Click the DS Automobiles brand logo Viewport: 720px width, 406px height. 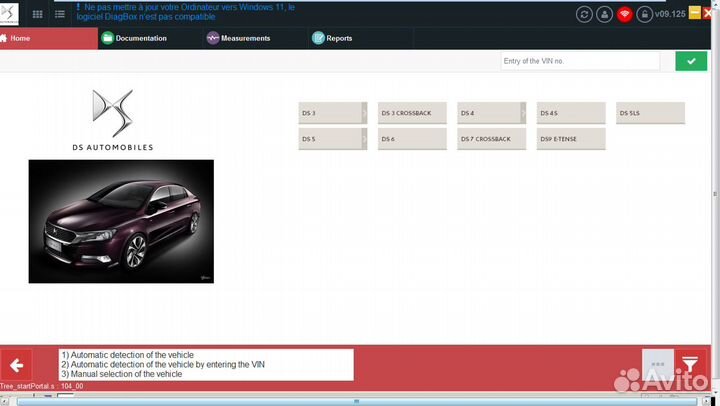112,120
